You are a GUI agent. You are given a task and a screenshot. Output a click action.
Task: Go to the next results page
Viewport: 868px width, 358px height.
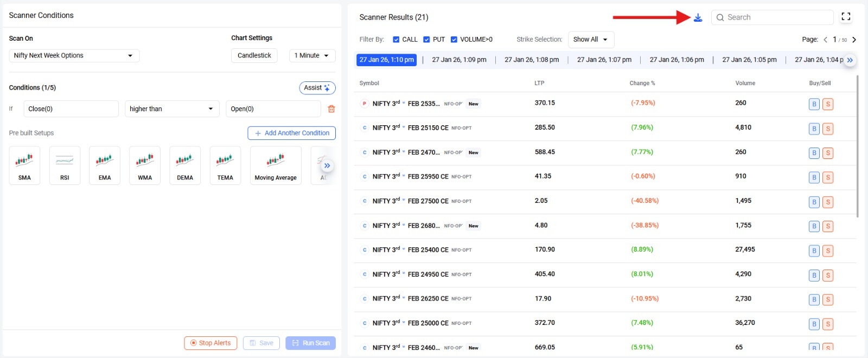(x=854, y=40)
